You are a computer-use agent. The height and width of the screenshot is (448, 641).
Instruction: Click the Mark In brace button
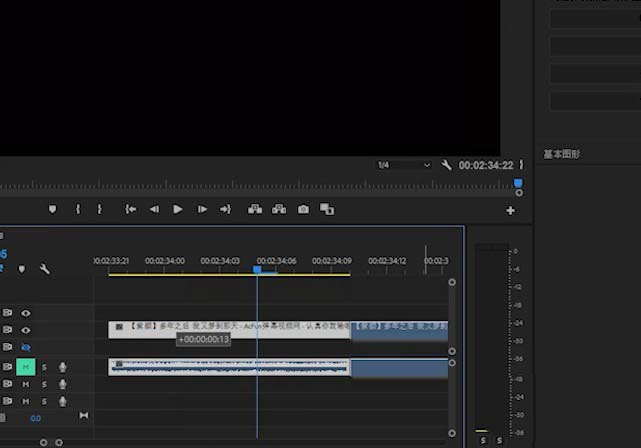coord(78,209)
